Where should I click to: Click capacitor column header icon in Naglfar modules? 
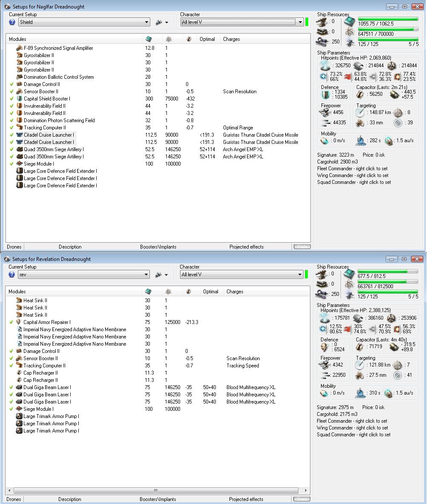(x=189, y=39)
